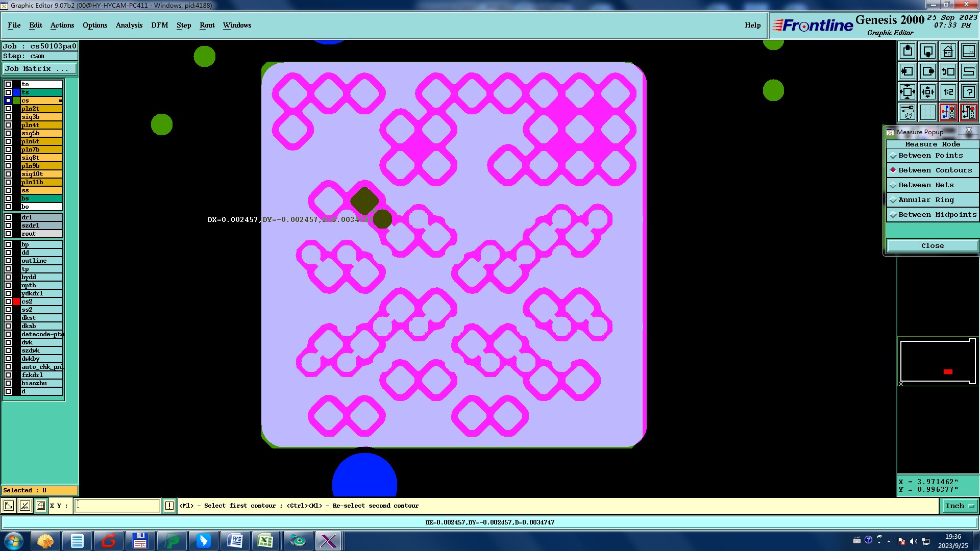
Task: Click the colored net traffic-light icon
Action: click(x=948, y=112)
